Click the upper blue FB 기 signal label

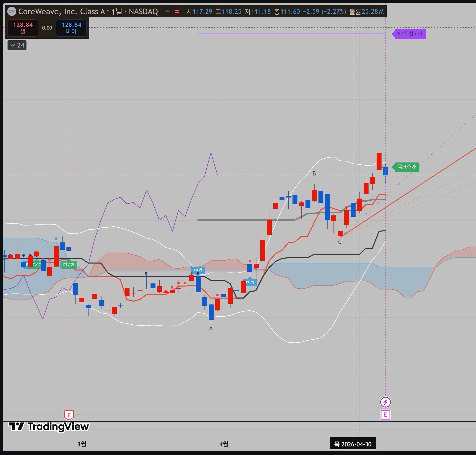198,270
